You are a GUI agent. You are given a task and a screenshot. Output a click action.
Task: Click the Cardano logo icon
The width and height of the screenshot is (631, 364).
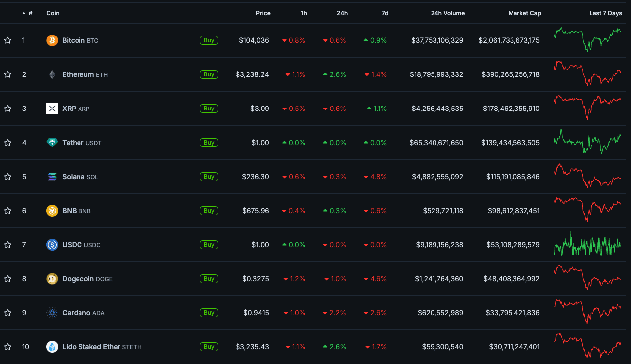tap(52, 313)
